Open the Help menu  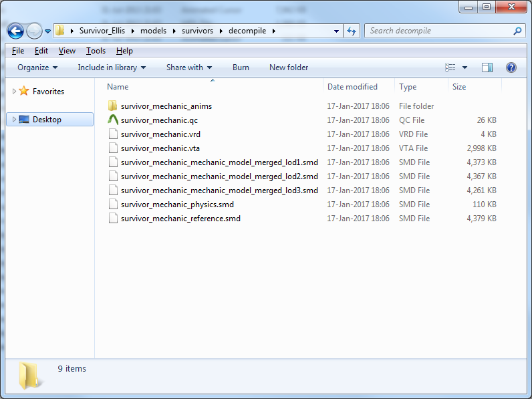point(124,51)
